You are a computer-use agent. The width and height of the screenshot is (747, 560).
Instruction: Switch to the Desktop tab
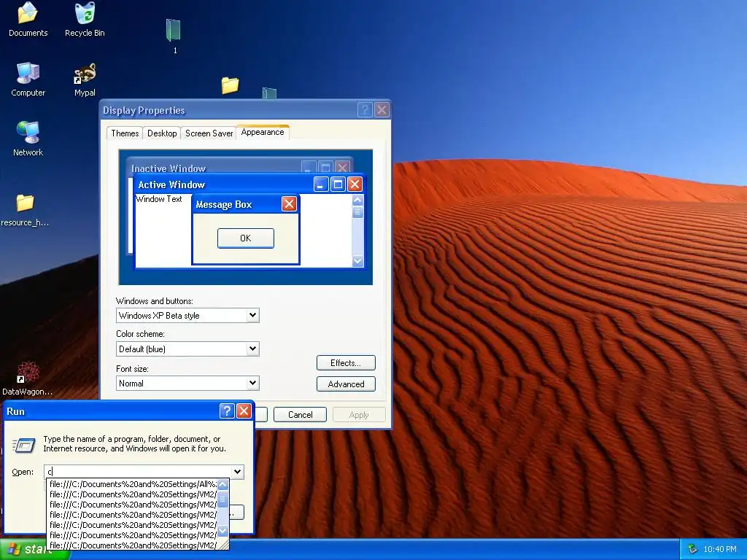point(162,133)
